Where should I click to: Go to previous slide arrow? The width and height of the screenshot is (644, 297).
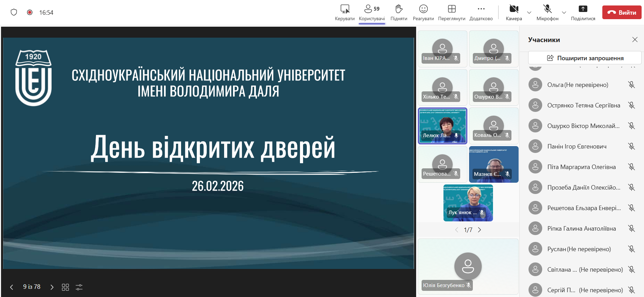click(12, 287)
